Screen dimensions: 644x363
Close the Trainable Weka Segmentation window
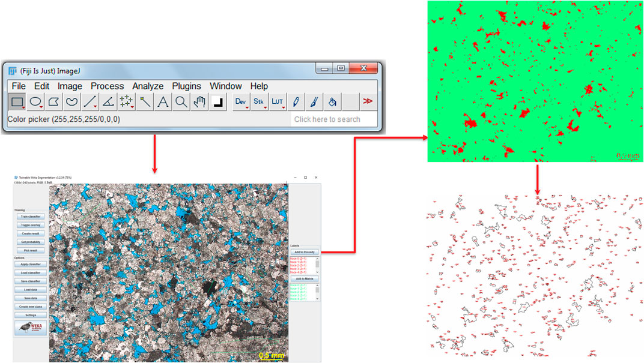coord(316,178)
